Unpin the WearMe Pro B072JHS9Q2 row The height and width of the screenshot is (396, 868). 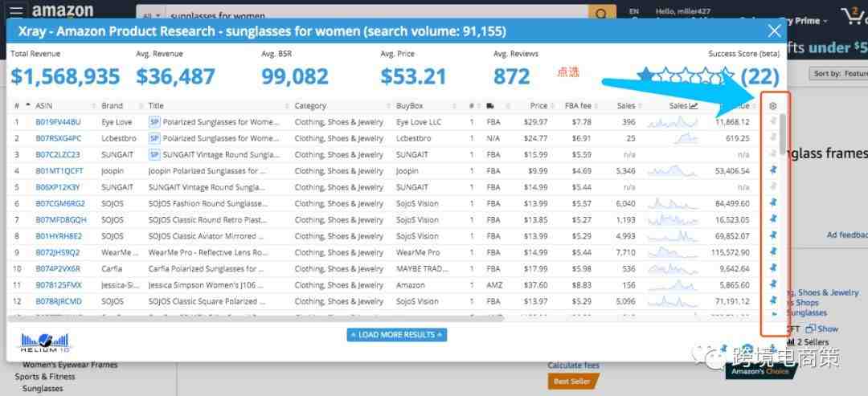(x=773, y=251)
